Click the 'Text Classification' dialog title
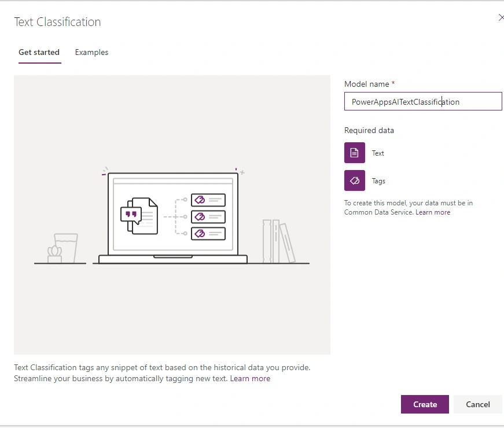504x428 pixels. [57, 22]
